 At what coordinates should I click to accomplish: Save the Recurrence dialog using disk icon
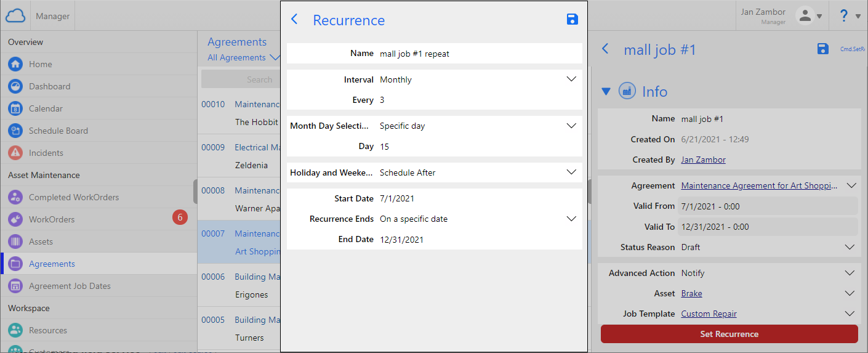point(572,20)
